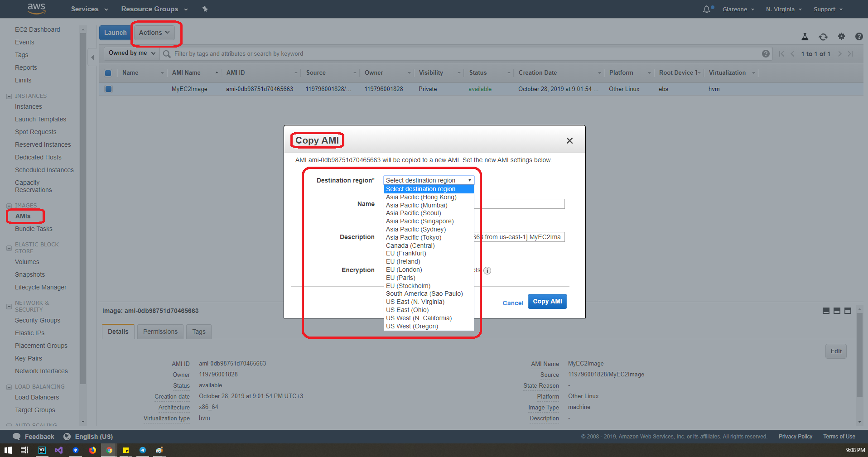Open the Privacy Policy link
The width and height of the screenshot is (868, 457).
[795, 437]
